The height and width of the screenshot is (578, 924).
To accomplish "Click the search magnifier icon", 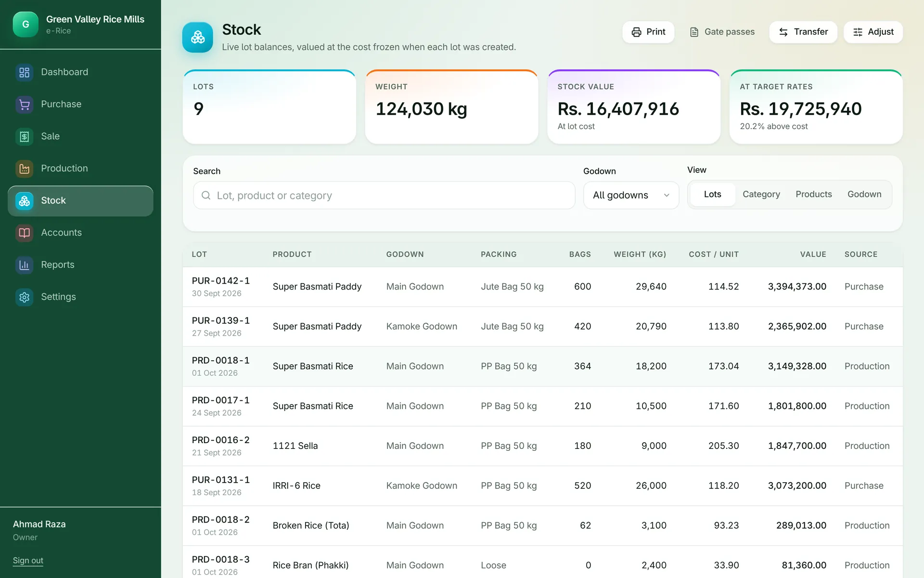I will click(x=206, y=195).
